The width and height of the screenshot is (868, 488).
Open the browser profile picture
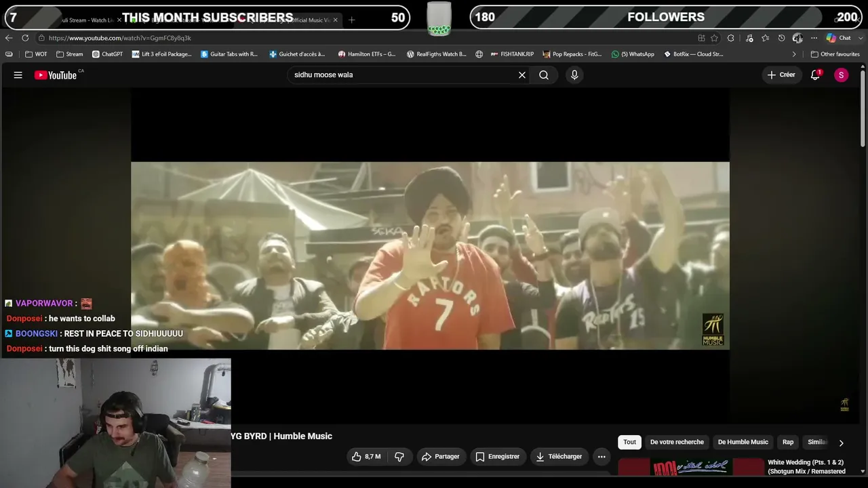click(797, 38)
